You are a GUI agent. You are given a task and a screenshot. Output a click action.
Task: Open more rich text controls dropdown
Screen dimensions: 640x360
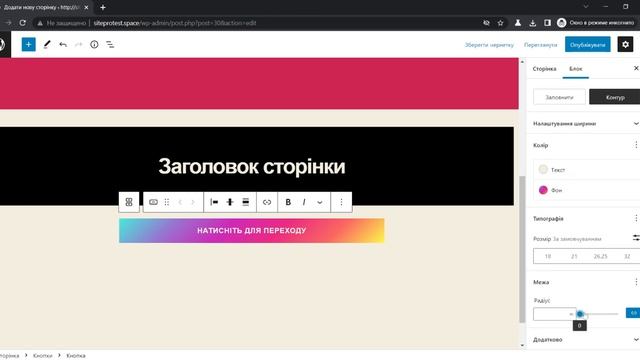click(x=320, y=202)
